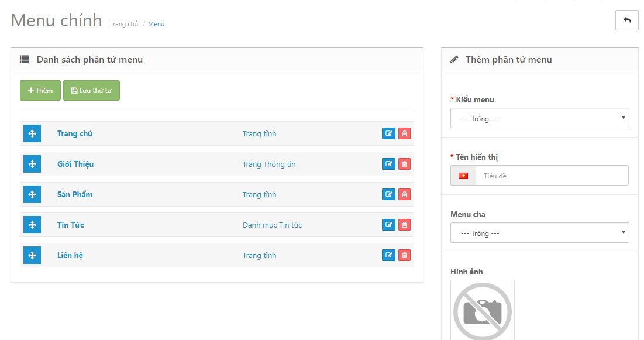Image resolution: width=644 pixels, height=340 pixels.
Task: Click the pencil icon beside Thêm phần tử menu
Action: pos(454,60)
